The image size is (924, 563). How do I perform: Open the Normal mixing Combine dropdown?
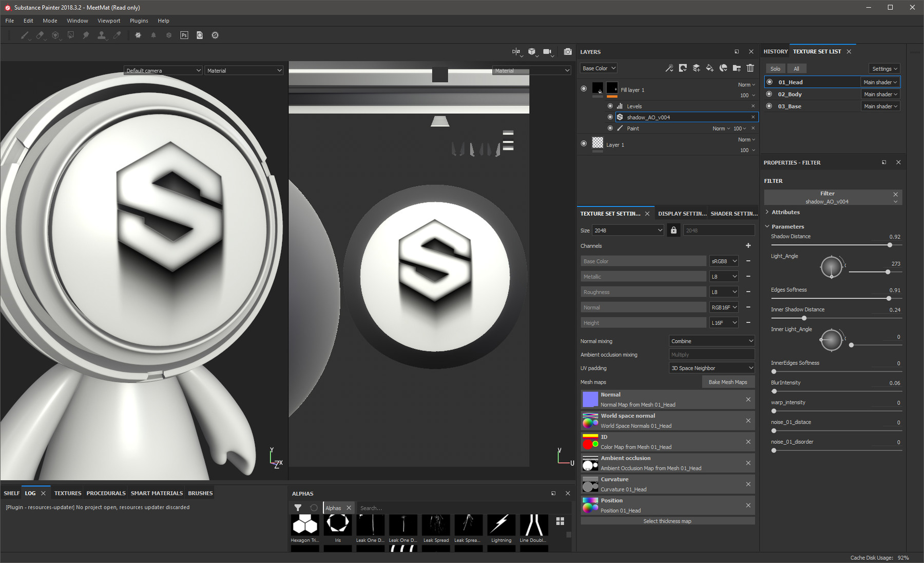(711, 341)
